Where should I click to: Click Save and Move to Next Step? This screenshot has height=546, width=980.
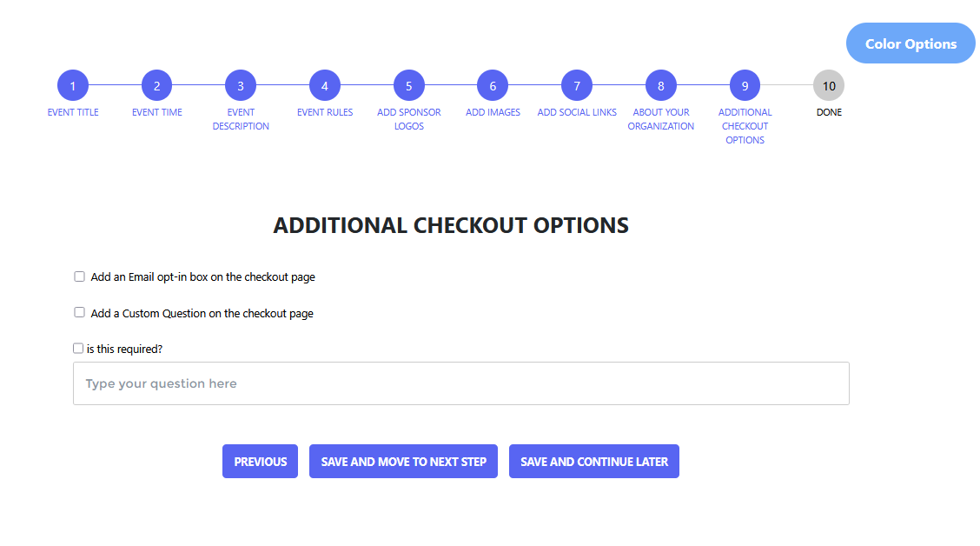[x=403, y=462]
